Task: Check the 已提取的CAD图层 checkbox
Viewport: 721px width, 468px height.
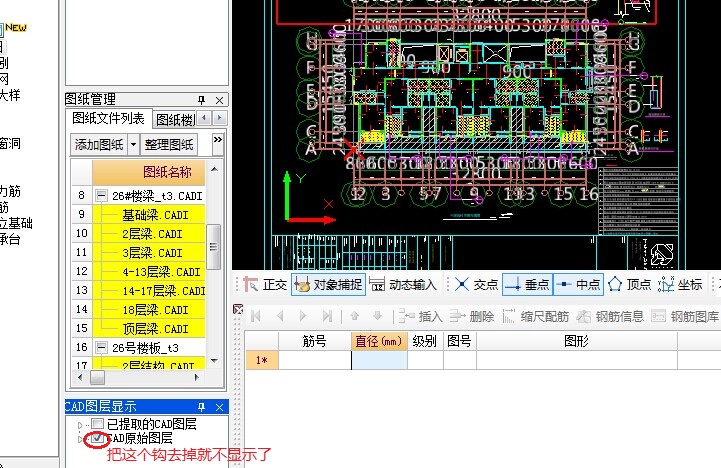Action: pyautogui.click(x=97, y=423)
